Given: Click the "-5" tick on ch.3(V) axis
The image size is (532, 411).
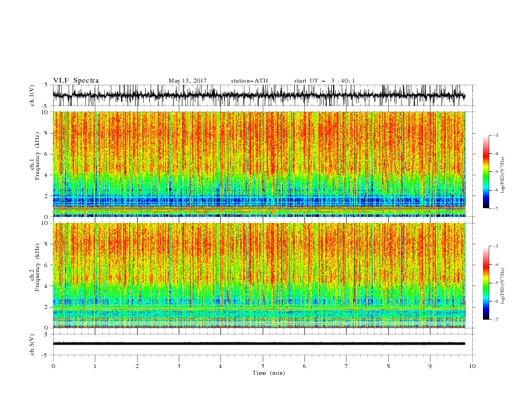Looking at the screenshot, I should point(46,355).
